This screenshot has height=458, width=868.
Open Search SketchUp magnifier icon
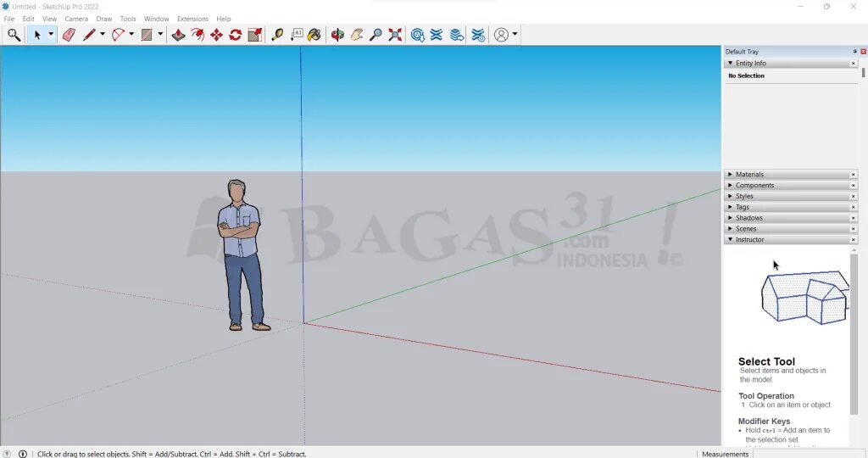tap(14, 35)
